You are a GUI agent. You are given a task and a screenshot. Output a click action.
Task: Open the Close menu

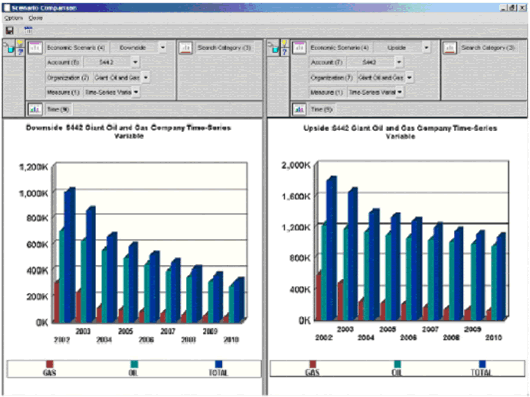tap(35, 18)
